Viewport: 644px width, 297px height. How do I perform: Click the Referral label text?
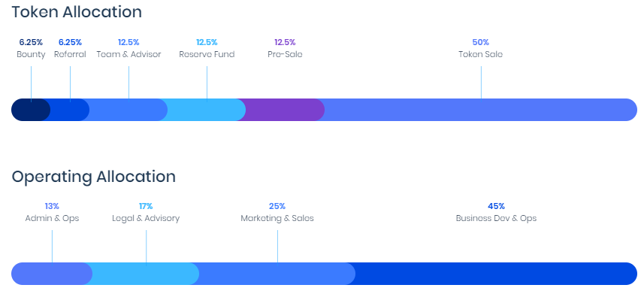pyautogui.click(x=70, y=54)
